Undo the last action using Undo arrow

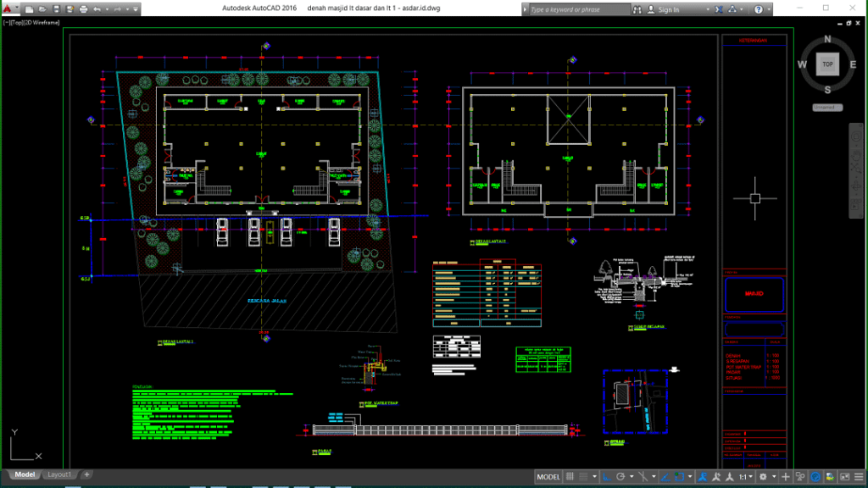(x=97, y=9)
